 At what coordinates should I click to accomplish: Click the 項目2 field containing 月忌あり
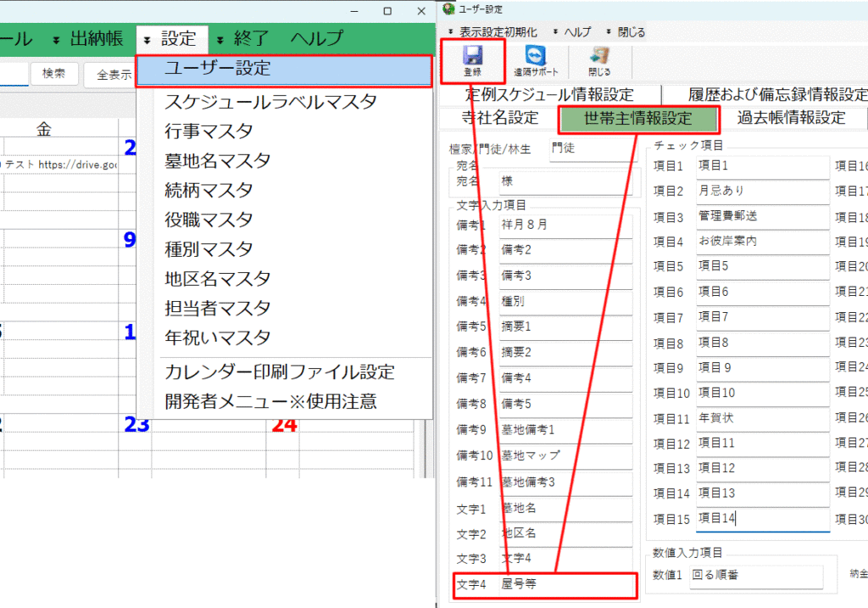point(761,191)
